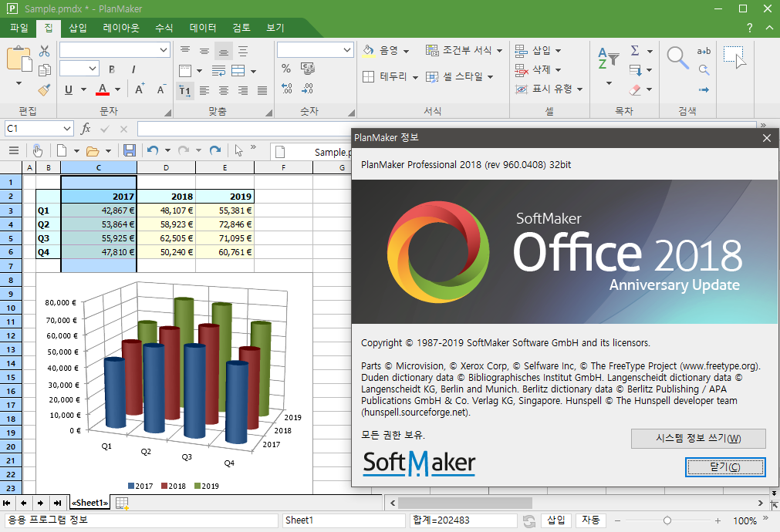Image resolution: width=780 pixels, height=532 pixels.
Task: Click the open folder icon
Action: coord(93,150)
